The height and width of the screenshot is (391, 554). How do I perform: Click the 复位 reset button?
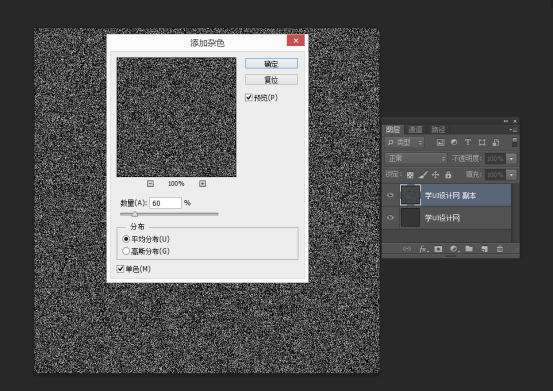click(271, 80)
